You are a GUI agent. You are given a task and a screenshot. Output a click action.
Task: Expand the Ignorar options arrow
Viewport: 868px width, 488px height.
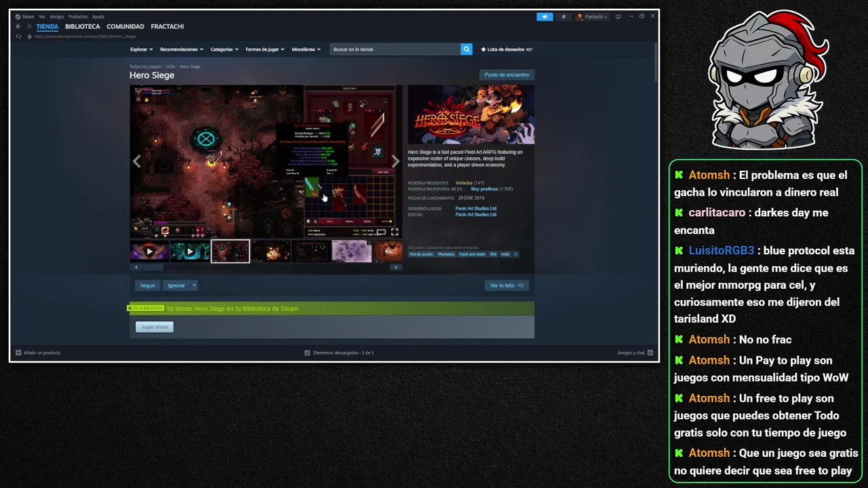click(194, 285)
